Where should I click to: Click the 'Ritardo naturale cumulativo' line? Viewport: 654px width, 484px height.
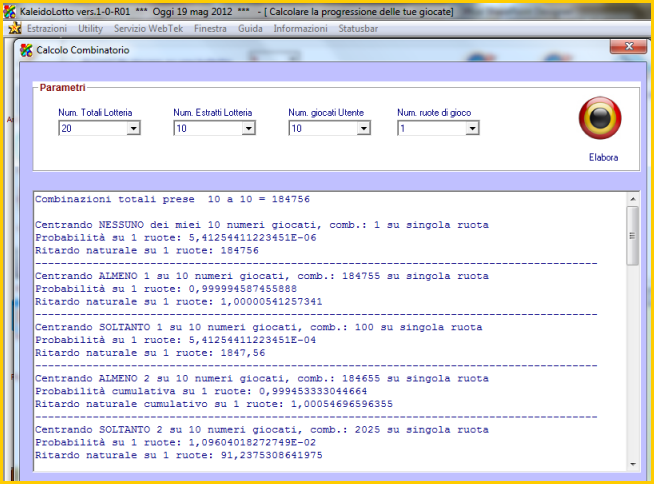[214, 404]
